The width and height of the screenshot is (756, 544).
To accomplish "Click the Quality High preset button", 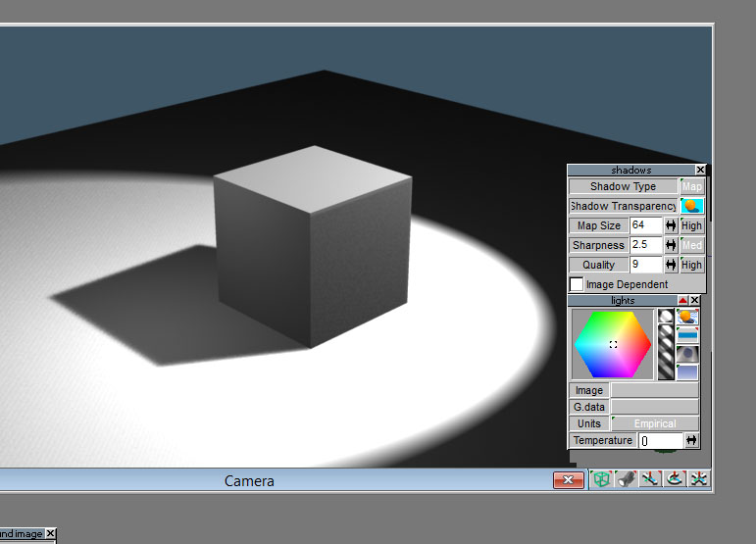I will pyautogui.click(x=692, y=265).
